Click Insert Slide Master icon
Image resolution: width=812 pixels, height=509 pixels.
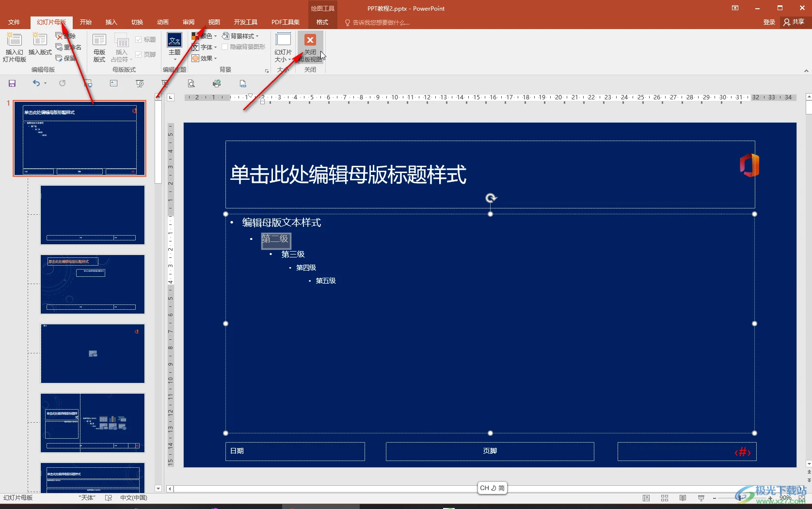click(14, 48)
